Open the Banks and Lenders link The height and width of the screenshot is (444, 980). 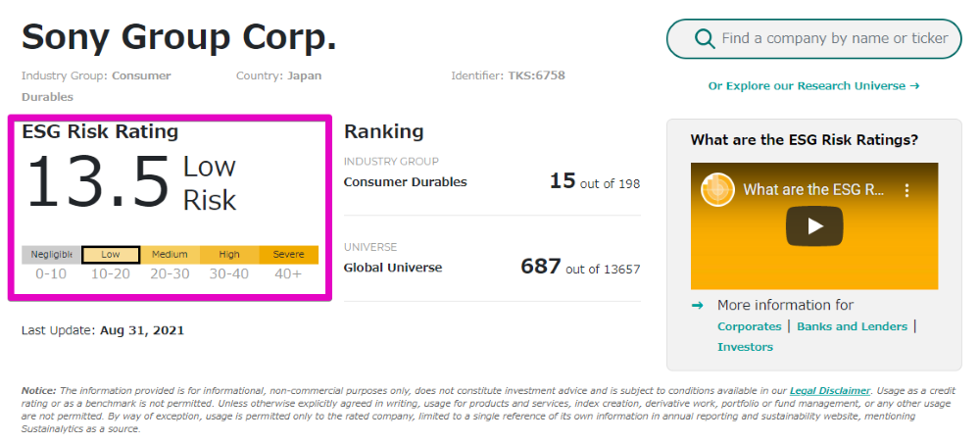coord(852,326)
